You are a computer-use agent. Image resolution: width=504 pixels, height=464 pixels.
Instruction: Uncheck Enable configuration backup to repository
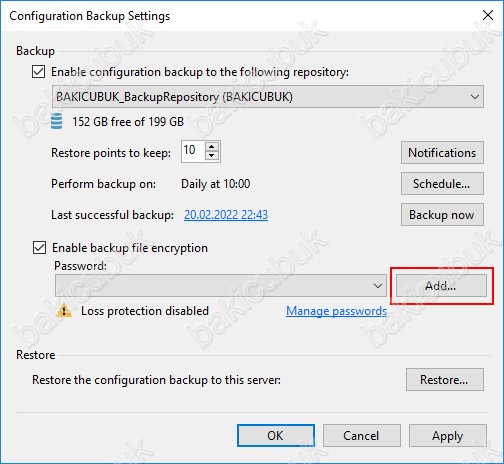click(x=39, y=72)
